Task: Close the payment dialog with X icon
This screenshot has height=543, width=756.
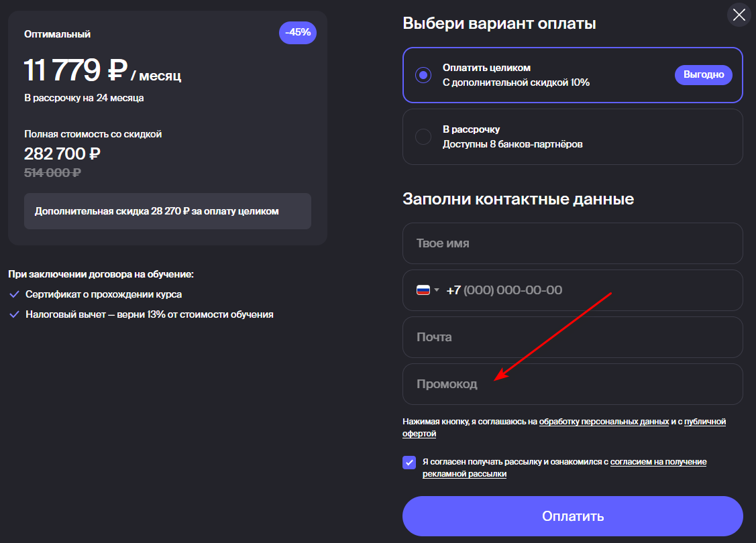Action: click(739, 15)
